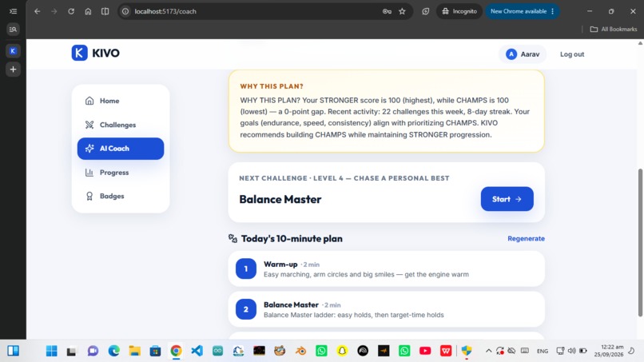
Task: Open a new tab with plus
Action: coord(13,70)
